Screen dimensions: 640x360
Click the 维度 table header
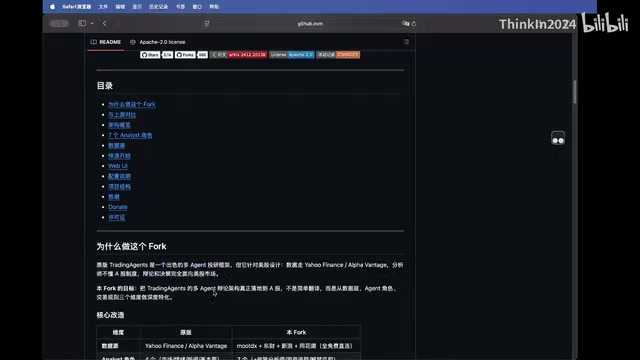pos(118,332)
